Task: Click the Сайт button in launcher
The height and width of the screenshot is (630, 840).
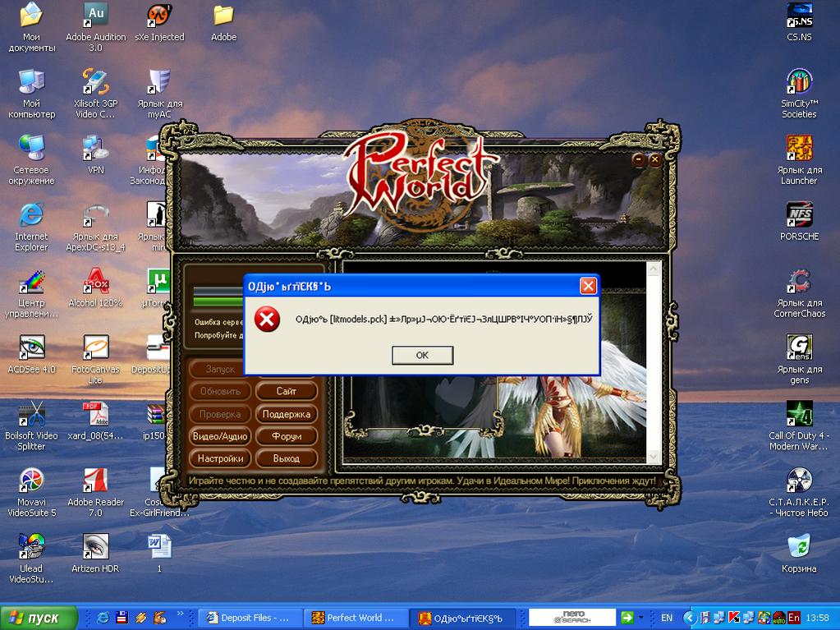Action: (x=286, y=391)
